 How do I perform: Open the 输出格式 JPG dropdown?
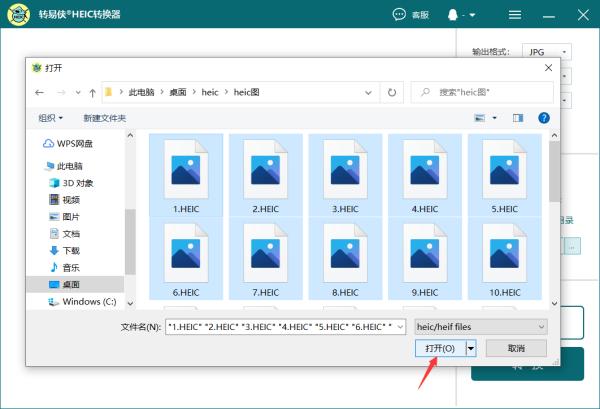click(x=548, y=51)
